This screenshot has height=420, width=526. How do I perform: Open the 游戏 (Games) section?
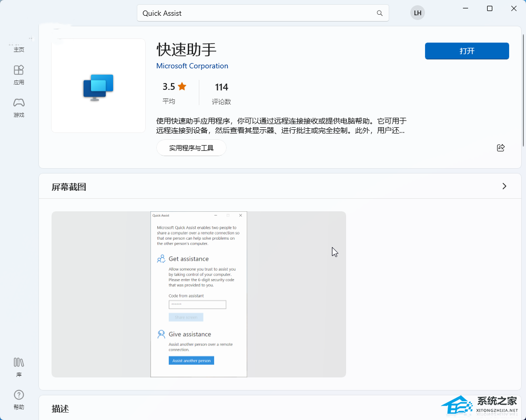click(19, 107)
